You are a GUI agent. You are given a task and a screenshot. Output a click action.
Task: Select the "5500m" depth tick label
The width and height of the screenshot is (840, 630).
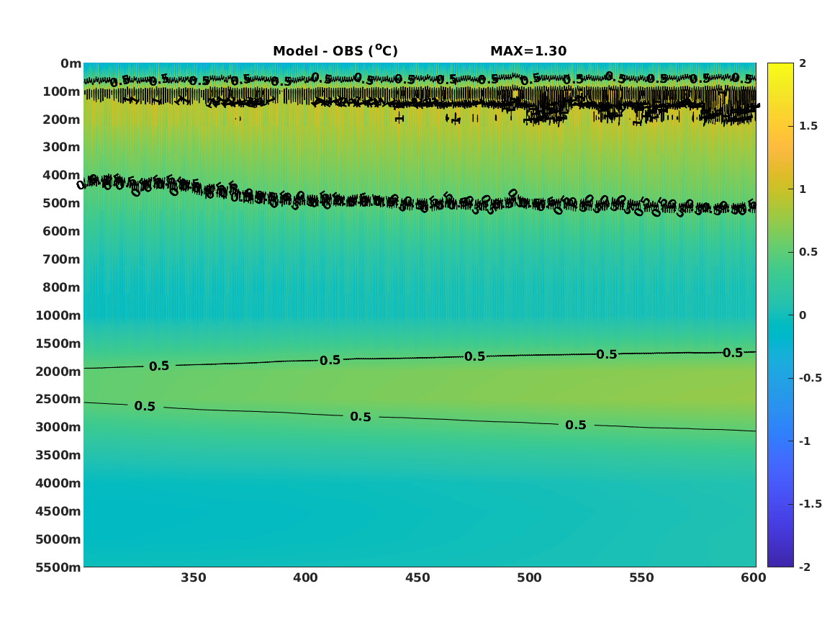click(x=58, y=567)
